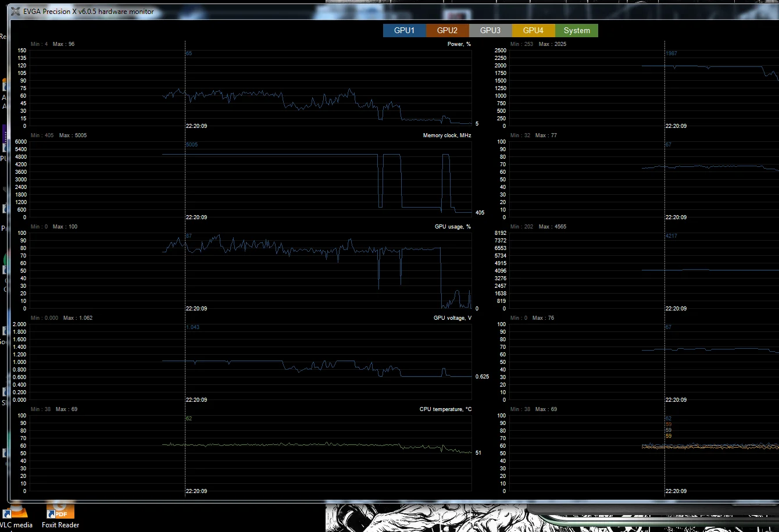The height and width of the screenshot is (532, 779).
Task: Click the 22:20:09 timestamp under GPU usage graph
Action: pos(196,308)
